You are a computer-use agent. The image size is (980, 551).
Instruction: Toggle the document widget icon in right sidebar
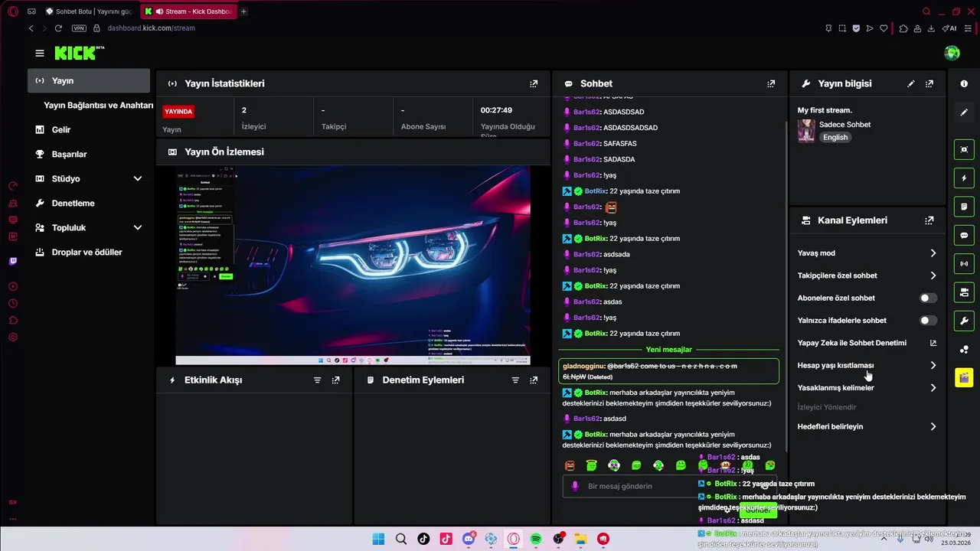(x=964, y=207)
